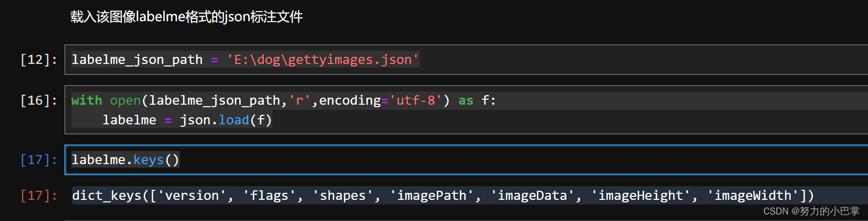Click 'imageWidth' in the output keys
This screenshot has height=221, width=868.
click(x=753, y=196)
